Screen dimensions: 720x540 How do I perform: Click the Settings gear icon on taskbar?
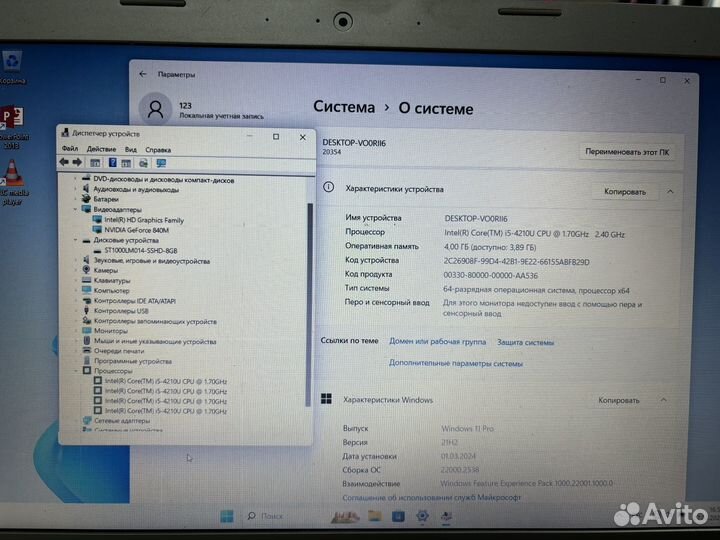tap(422, 516)
